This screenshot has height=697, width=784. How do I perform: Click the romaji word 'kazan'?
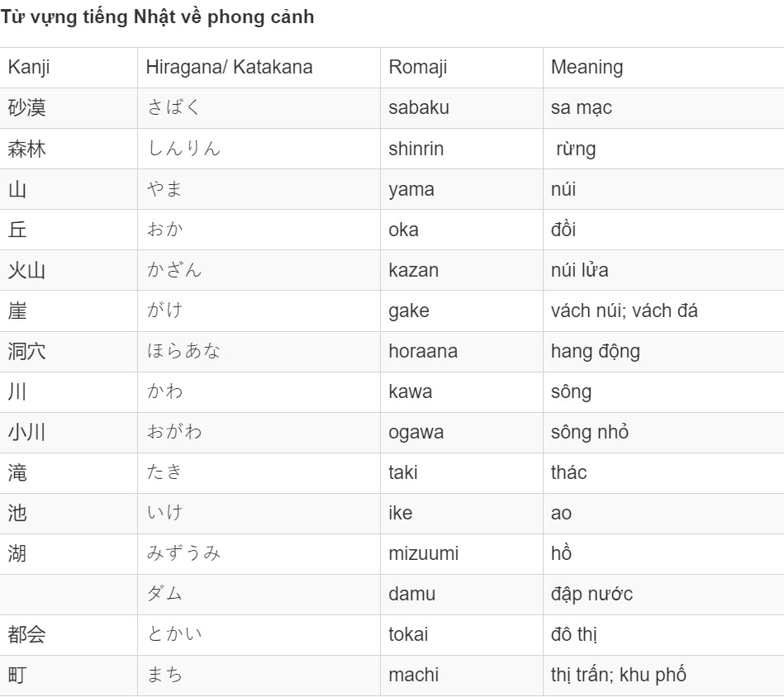point(414,270)
